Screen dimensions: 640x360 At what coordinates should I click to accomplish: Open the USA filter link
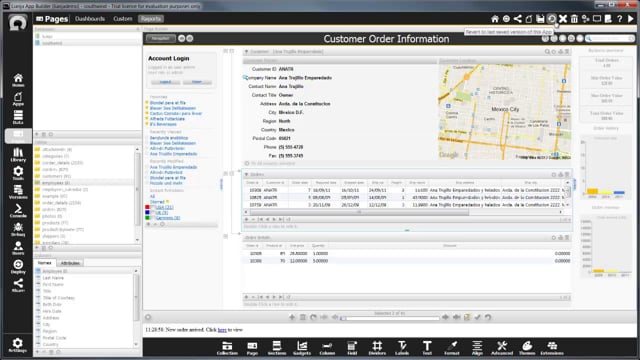click(164, 207)
